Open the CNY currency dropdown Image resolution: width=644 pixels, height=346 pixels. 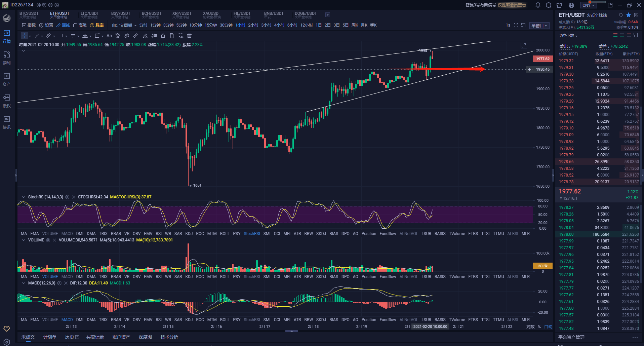(x=589, y=5)
